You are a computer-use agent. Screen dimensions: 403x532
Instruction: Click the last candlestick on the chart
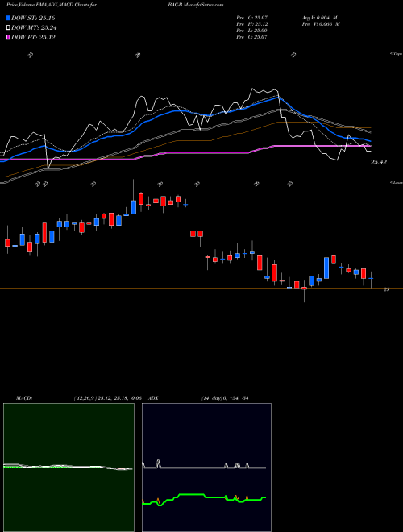(371, 279)
